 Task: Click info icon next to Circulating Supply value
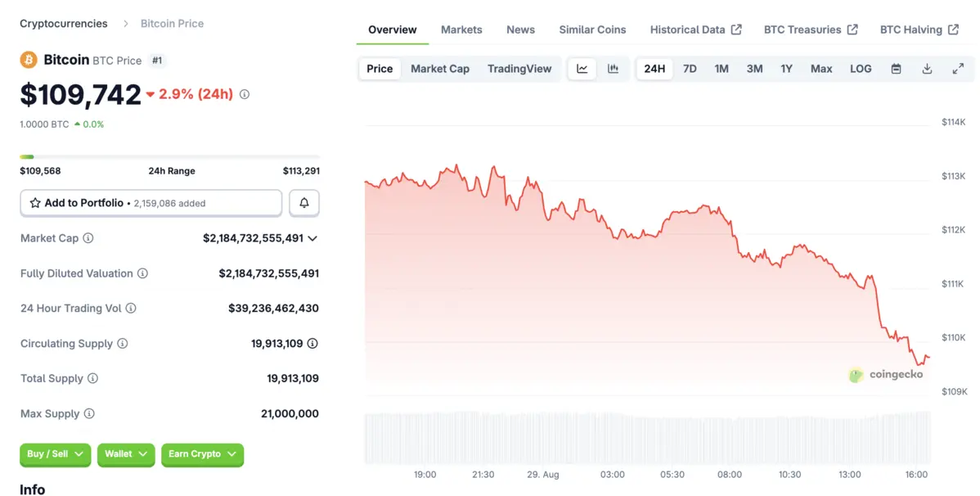[312, 344]
